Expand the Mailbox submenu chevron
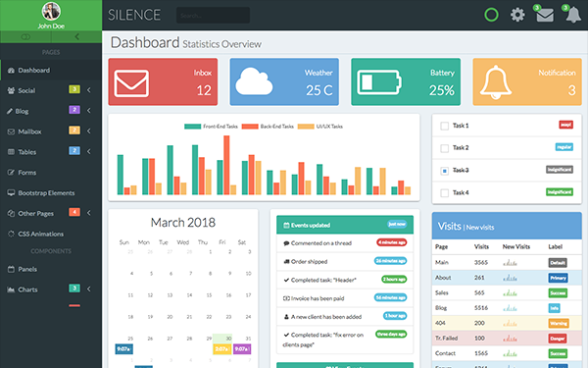This screenshot has width=588, height=368. (89, 131)
